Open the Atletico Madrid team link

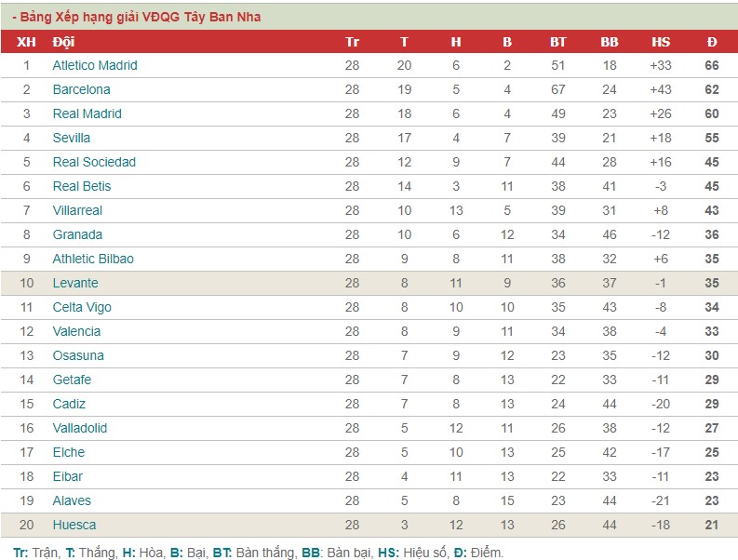(95, 65)
